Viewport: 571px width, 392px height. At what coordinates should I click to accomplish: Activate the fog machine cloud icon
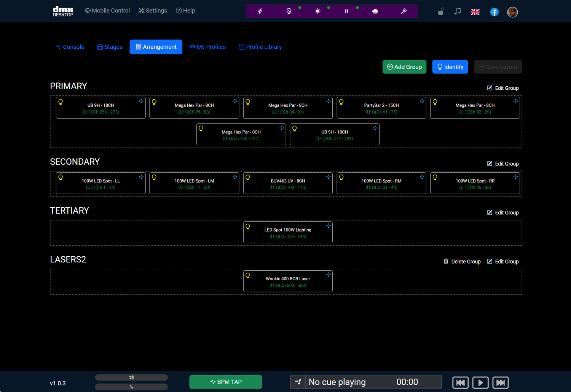click(375, 11)
